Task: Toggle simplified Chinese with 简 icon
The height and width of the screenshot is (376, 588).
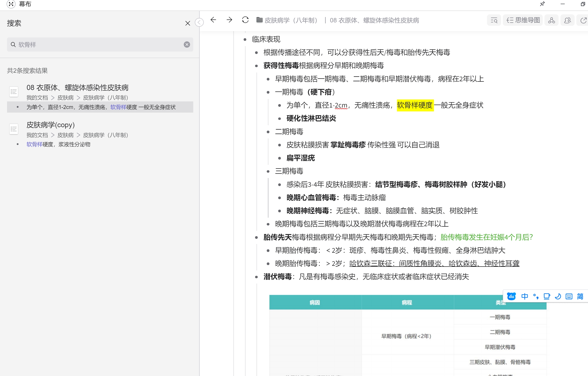Action: coord(580,296)
